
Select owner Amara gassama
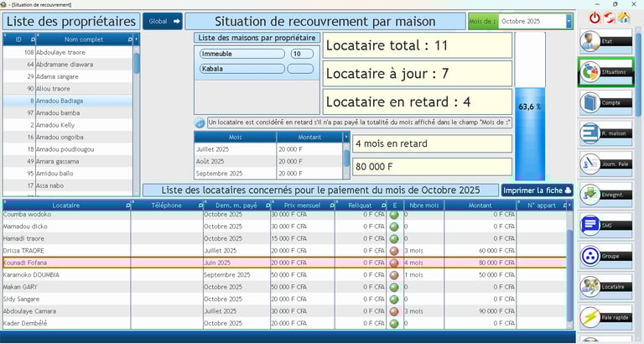[68, 161]
